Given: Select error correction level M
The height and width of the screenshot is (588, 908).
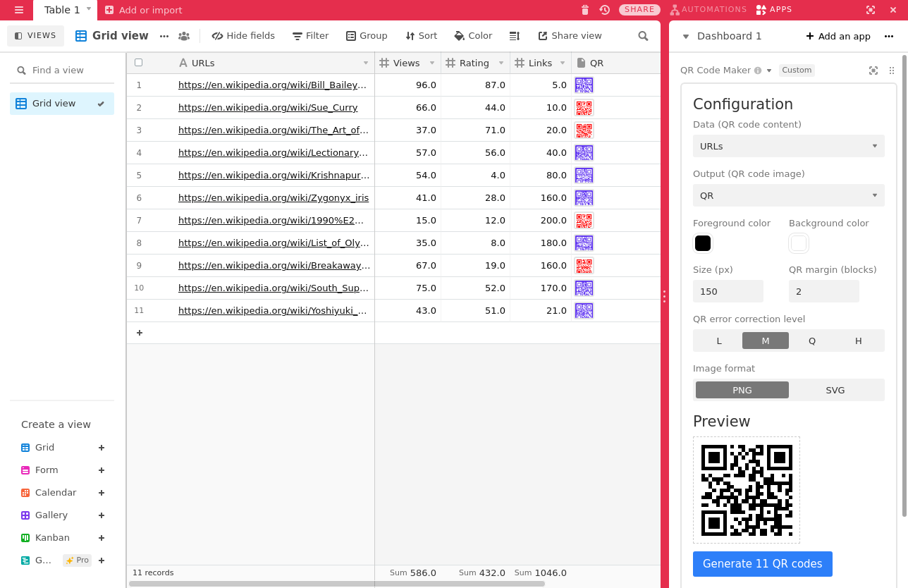Looking at the screenshot, I should pos(766,341).
